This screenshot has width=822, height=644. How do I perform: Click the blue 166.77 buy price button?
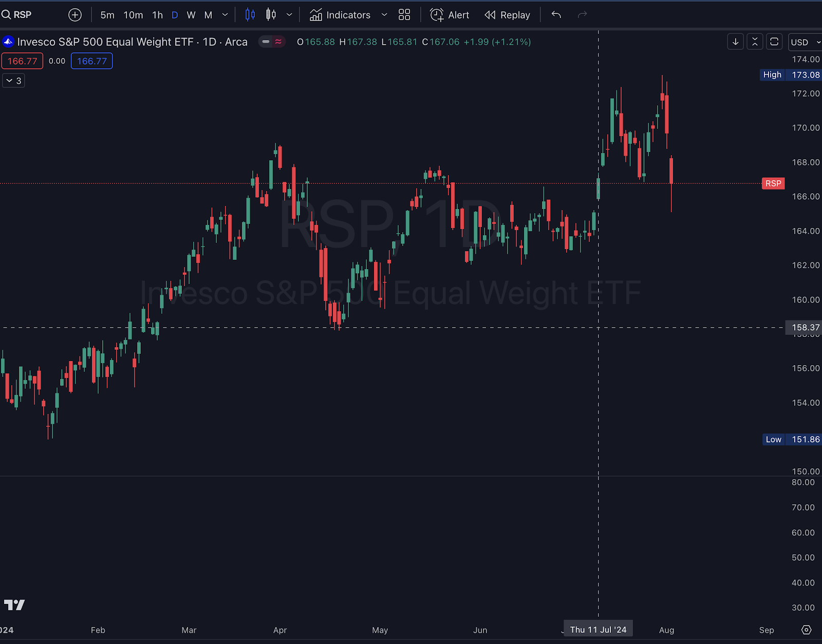(x=91, y=61)
